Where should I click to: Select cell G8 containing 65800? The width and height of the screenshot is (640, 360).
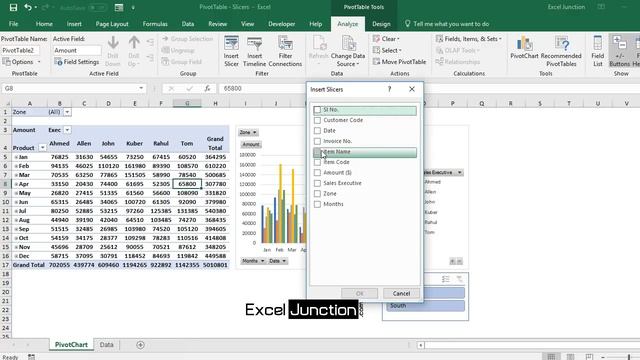[x=187, y=184]
